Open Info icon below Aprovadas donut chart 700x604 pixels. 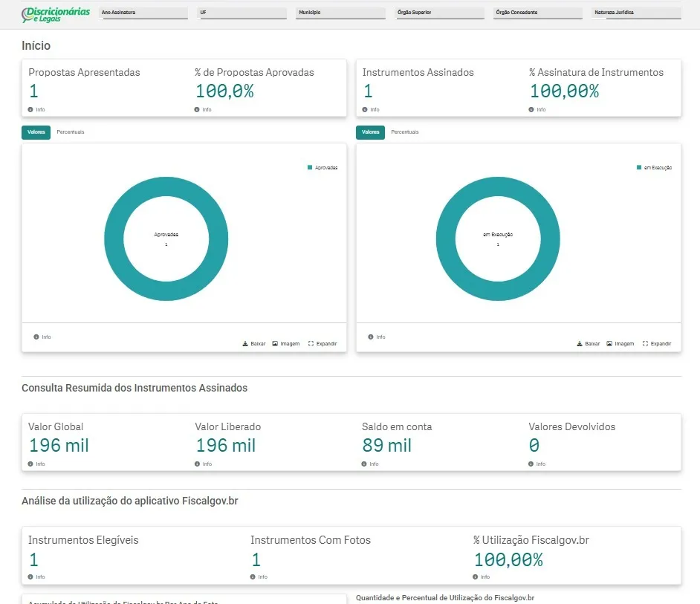pyautogui.click(x=36, y=337)
